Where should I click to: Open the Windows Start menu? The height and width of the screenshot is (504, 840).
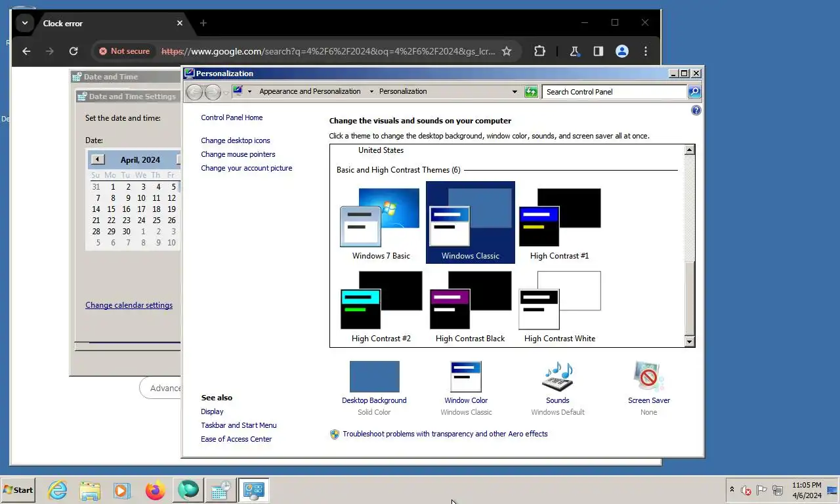18,490
